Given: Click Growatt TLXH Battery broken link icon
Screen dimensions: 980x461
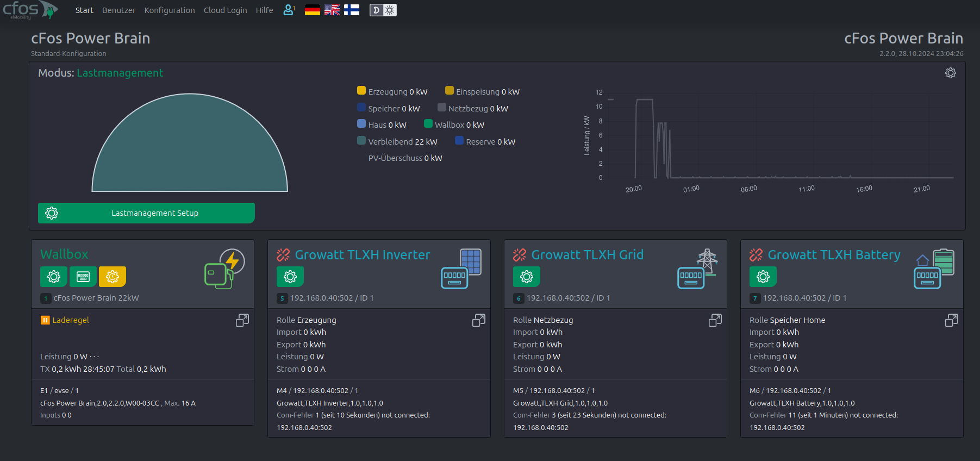Looking at the screenshot, I should [756, 254].
